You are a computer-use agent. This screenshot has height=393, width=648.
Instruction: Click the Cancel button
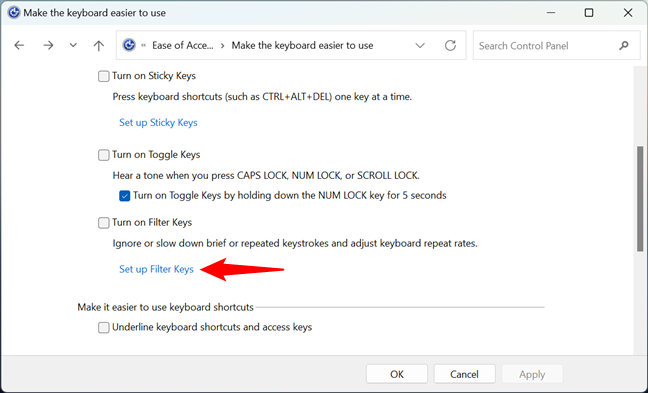[465, 374]
